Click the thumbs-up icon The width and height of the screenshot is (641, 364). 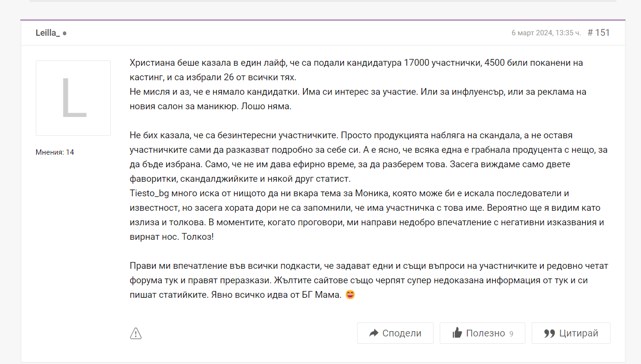pos(457,333)
